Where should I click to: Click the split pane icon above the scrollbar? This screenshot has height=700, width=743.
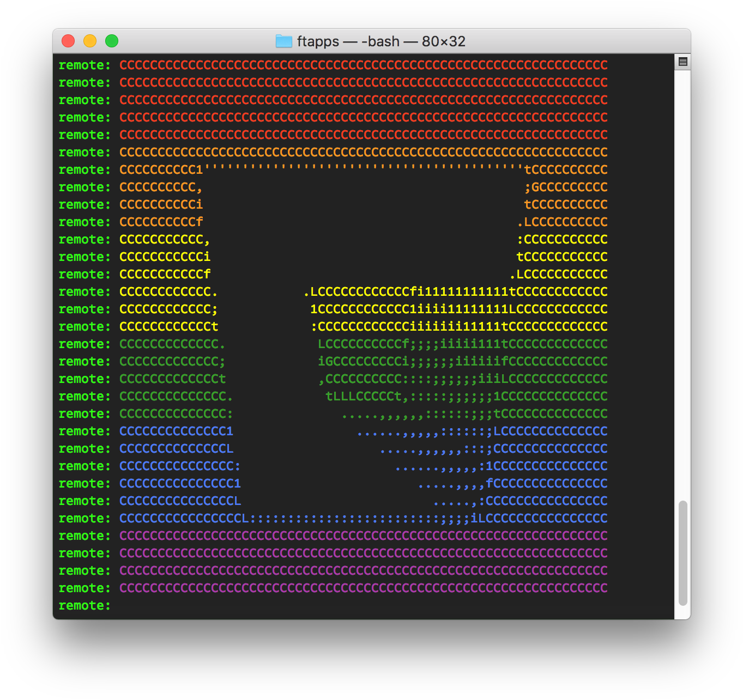point(682,62)
